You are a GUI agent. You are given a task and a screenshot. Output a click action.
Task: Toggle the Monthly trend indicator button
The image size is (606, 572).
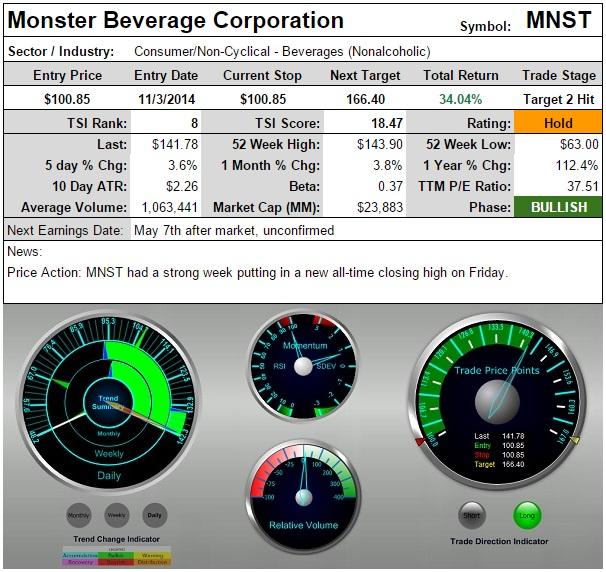point(78,514)
